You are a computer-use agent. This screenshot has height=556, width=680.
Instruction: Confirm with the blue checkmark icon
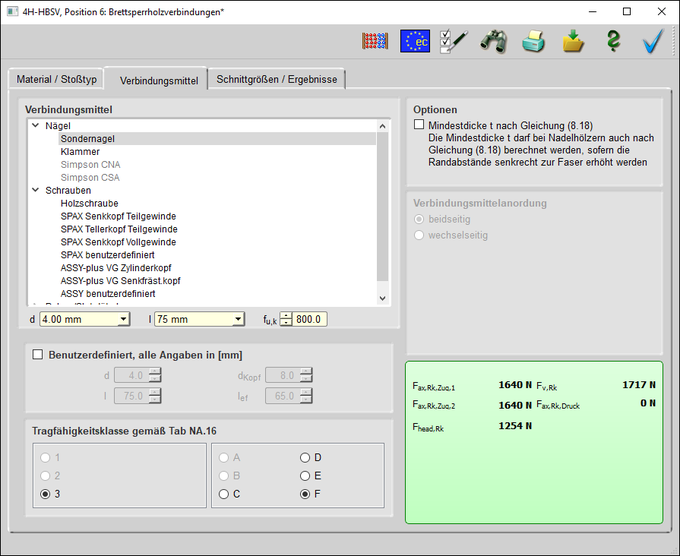653,41
